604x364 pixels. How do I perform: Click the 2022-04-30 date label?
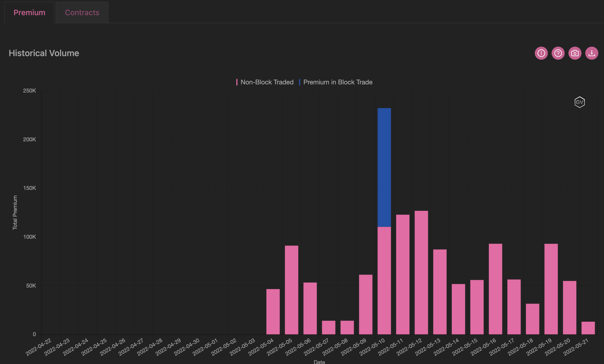point(187,347)
